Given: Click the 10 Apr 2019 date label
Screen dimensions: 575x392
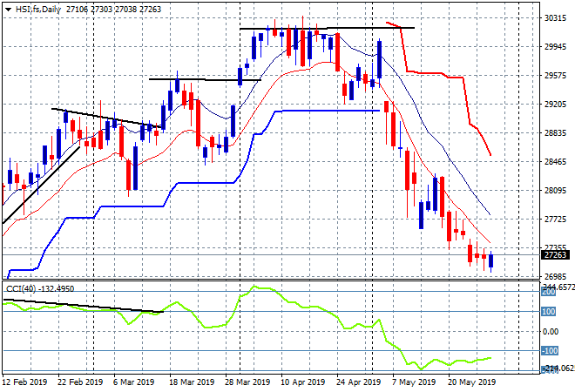Looking at the screenshot, I should pyautogui.click(x=302, y=382).
